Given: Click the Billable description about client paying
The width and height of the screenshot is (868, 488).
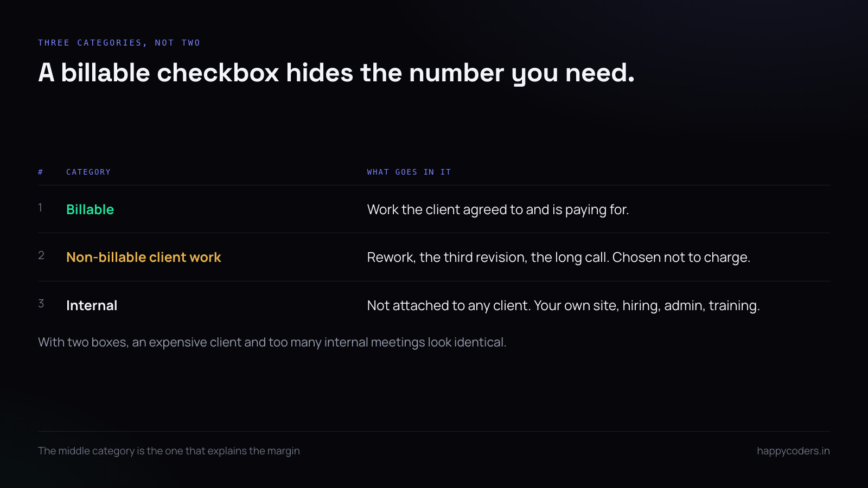Looking at the screenshot, I should tap(498, 210).
